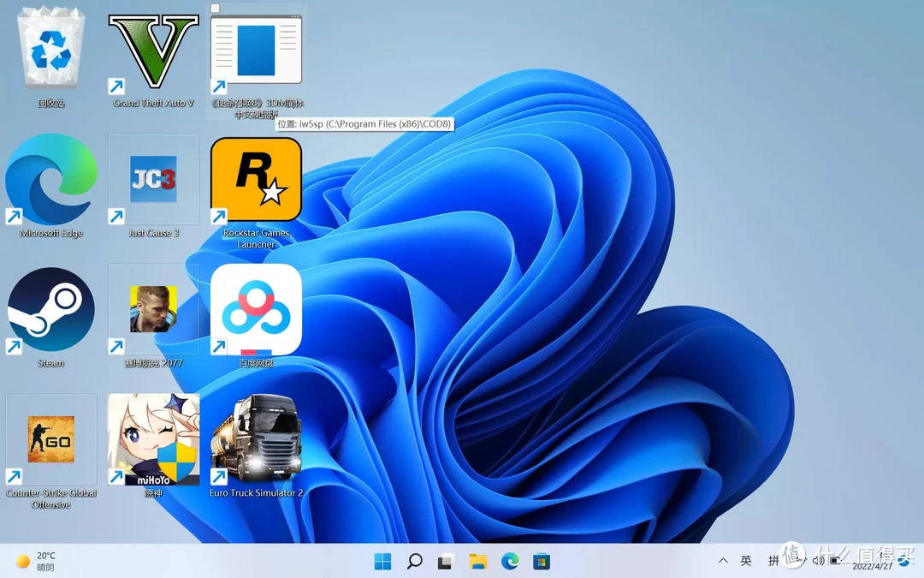Click the 赛博朋克 2077 label text

(x=154, y=363)
